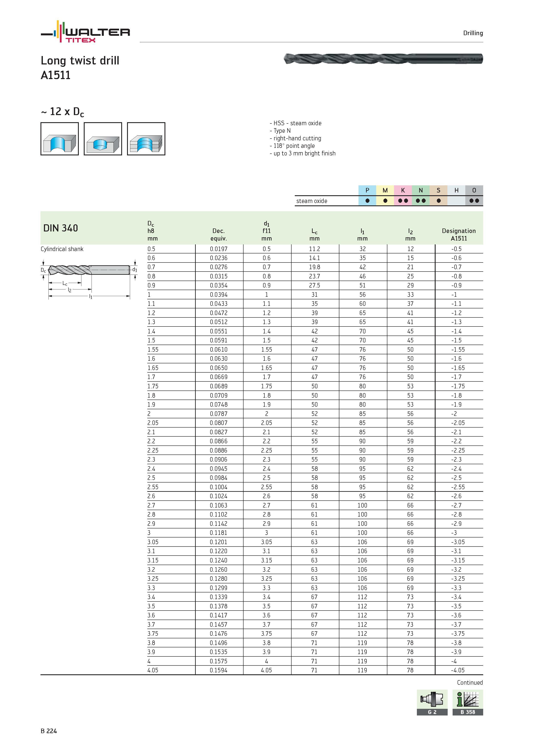Click the 'Dc h8 mm' column header

click(152, 231)
